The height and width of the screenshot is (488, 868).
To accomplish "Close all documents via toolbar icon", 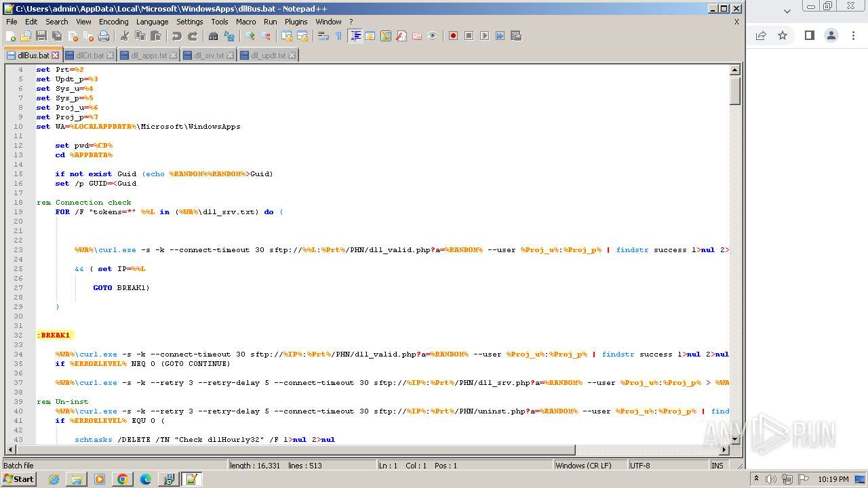I will pos(88,36).
